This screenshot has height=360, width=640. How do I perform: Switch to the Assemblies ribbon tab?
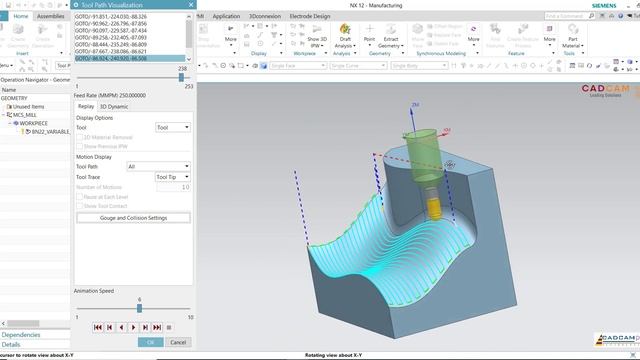(x=51, y=16)
